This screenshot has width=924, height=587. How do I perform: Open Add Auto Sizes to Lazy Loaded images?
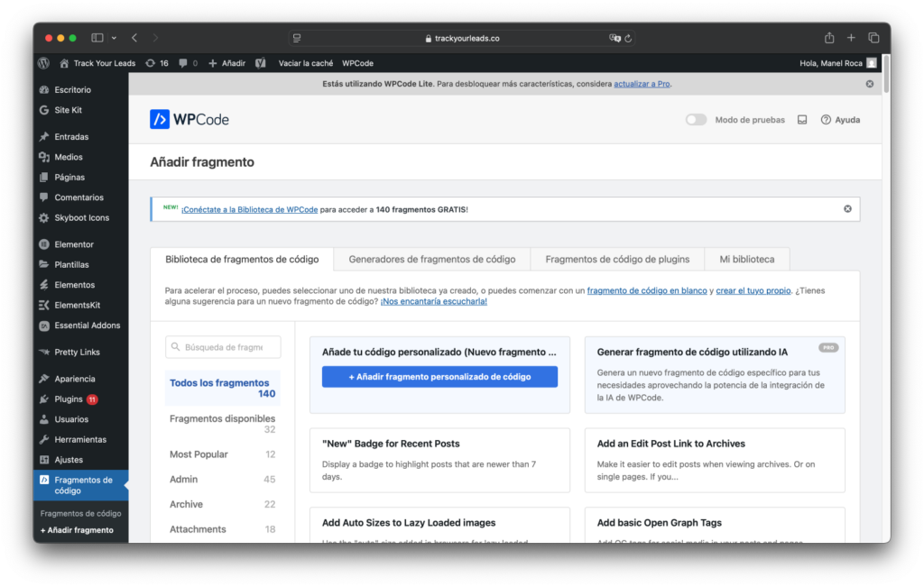[439, 525]
